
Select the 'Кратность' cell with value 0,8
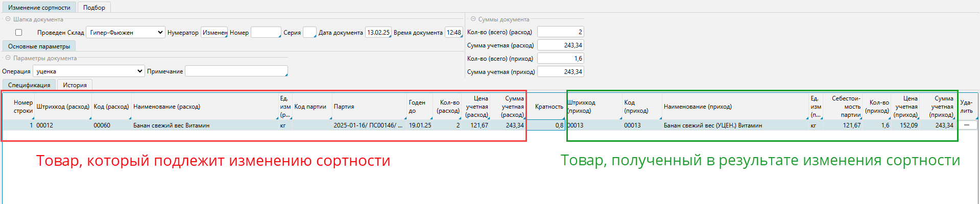(x=545, y=125)
